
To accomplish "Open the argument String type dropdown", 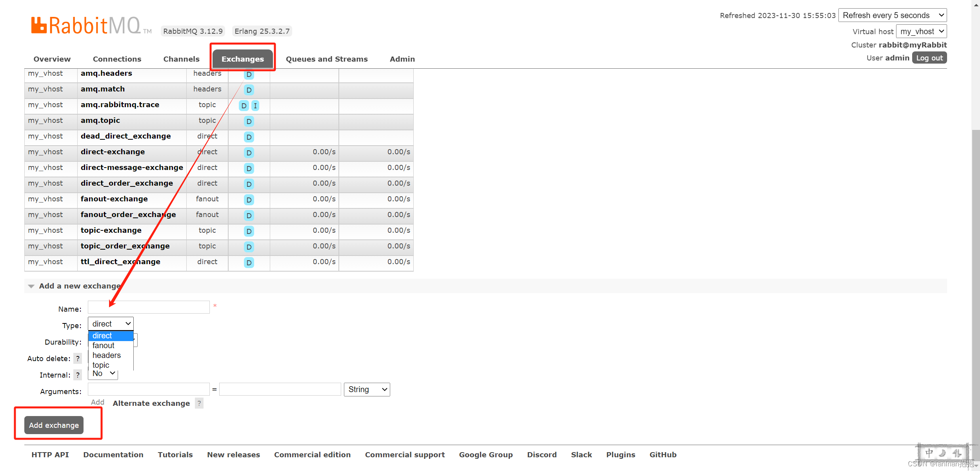I will click(367, 389).
